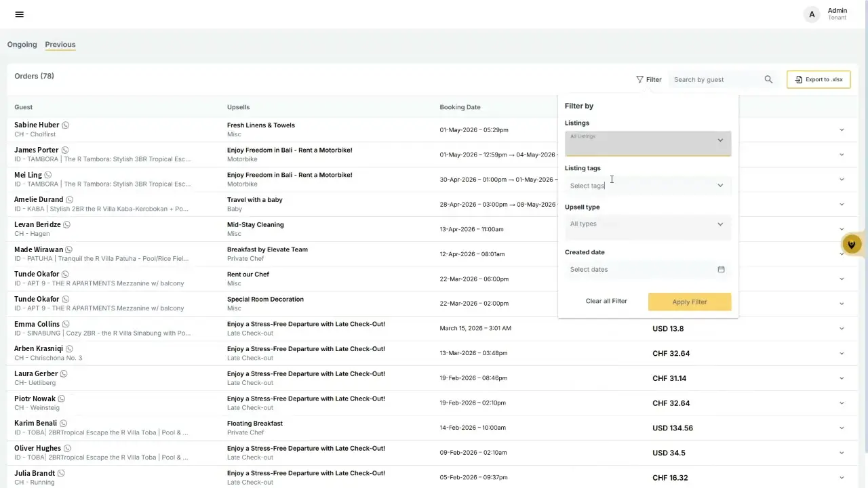Click WhatsApp icon next to James Porter
This screenshot has height=488, width=868.
click(x=65, y=150)
